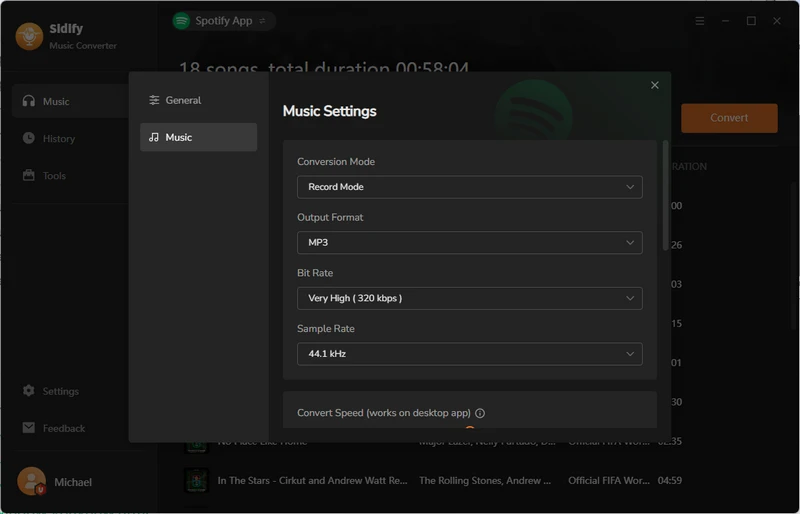
Task: Click the Michael account name
Action: click(73, 482)
